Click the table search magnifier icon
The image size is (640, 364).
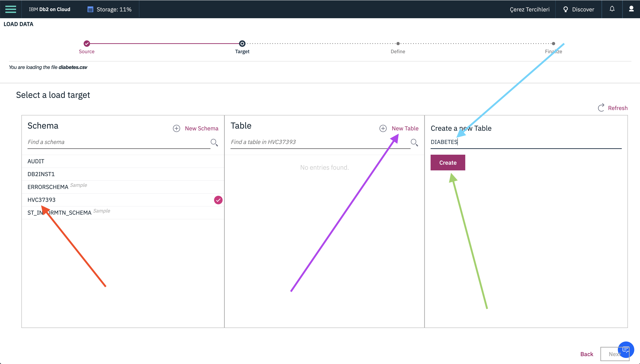click(414, 143)
